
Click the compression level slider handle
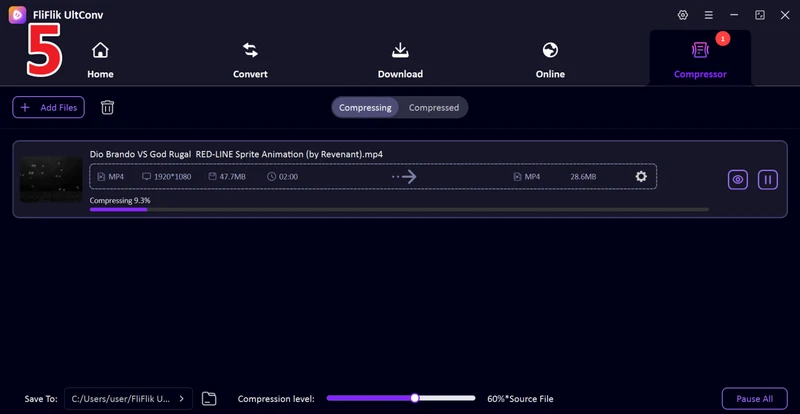click(415, 398)
